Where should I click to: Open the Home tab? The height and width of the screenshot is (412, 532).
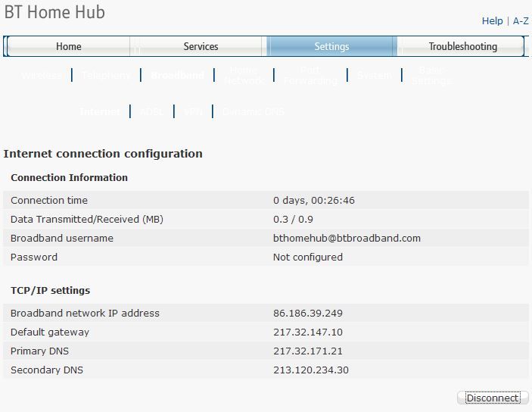[68, 46]
